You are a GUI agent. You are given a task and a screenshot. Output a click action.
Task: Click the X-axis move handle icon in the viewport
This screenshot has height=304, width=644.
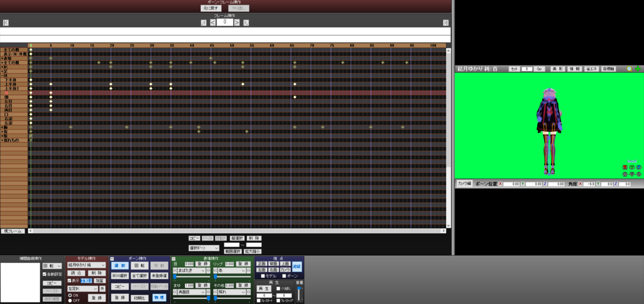click(x=625, y=174)
